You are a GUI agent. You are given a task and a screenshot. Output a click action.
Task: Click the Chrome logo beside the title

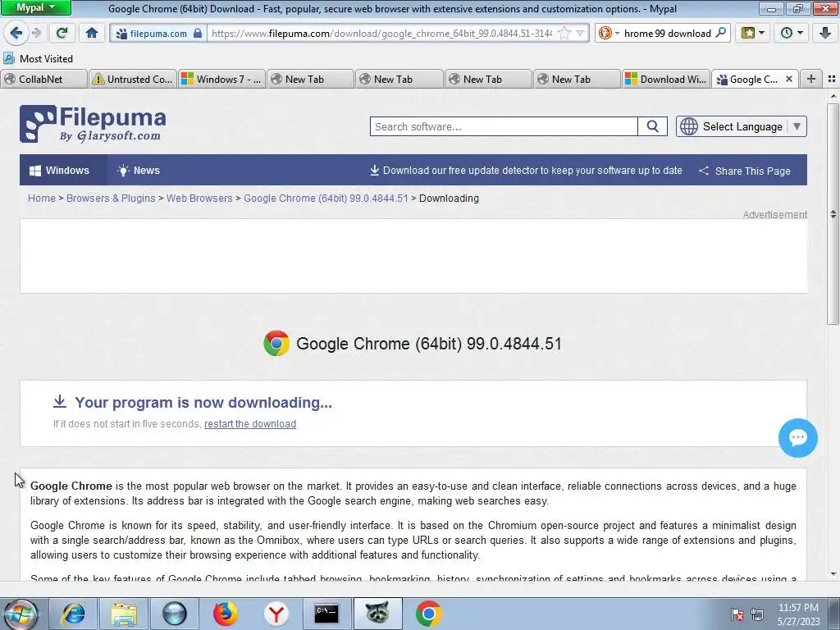pos(276,344)
